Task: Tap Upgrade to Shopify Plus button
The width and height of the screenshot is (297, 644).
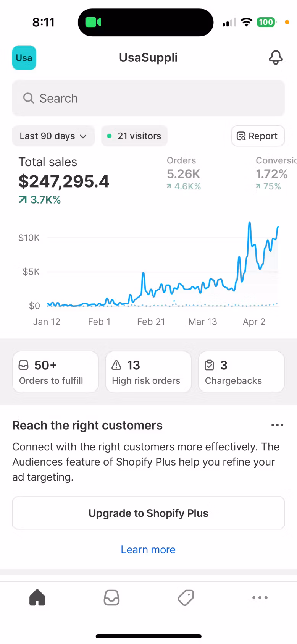Action: [148, 513]
